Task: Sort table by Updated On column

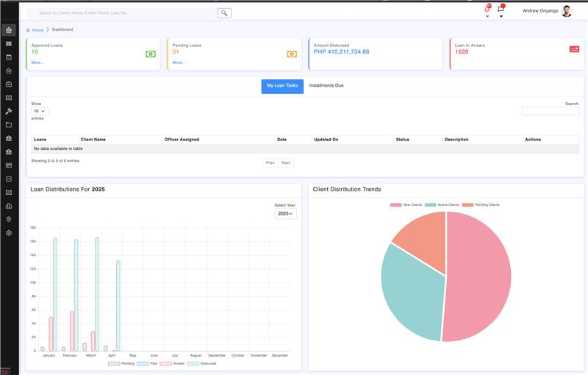Action: tap(353, 140)
